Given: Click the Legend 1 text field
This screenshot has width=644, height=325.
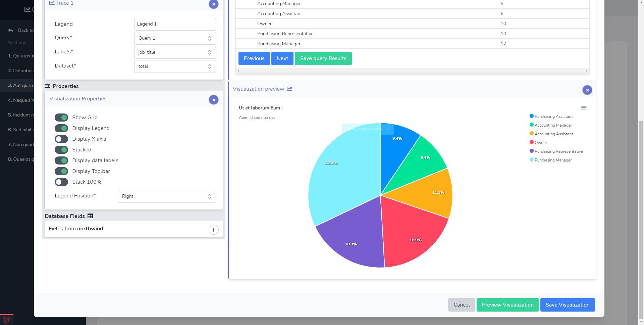Looking at the screenshot, I should [175, 24].
